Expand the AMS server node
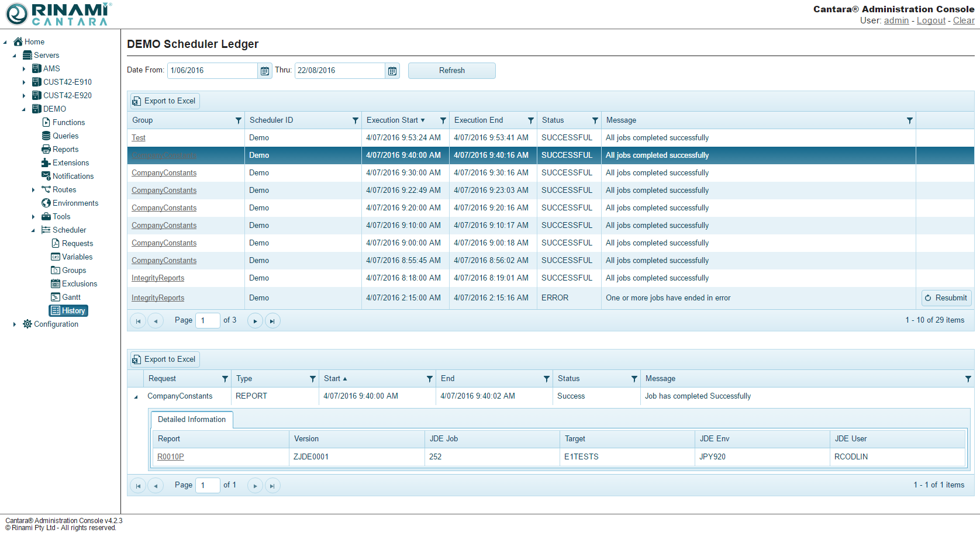The width and height of the screenshot is (980, 543). (24, 69)
